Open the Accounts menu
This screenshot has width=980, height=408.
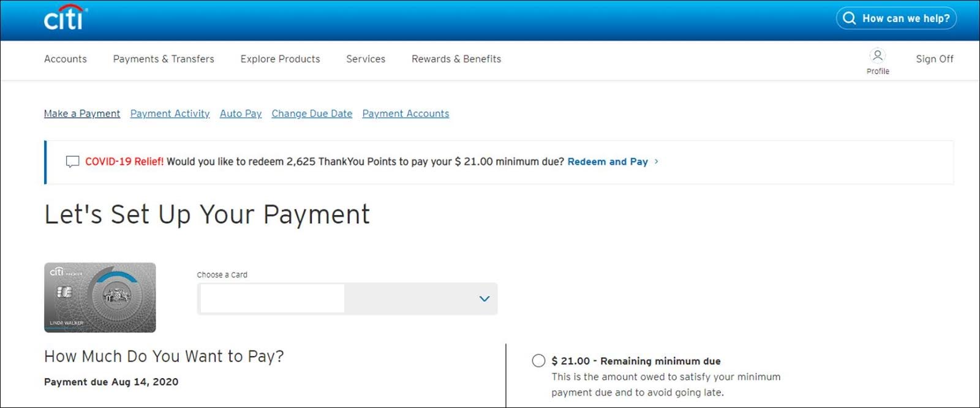[66, 59]
